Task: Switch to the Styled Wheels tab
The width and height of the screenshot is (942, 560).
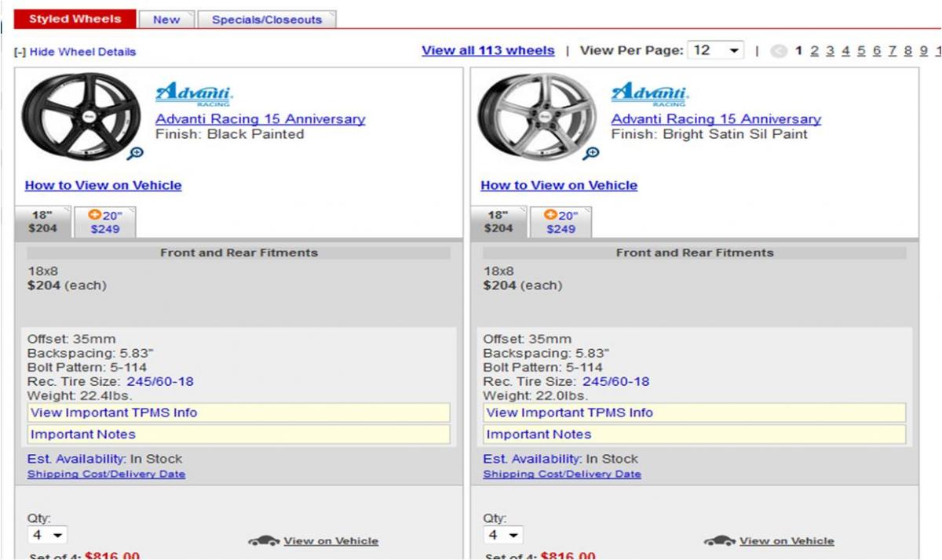Action: pyautogui.click(x=75, y=19)
